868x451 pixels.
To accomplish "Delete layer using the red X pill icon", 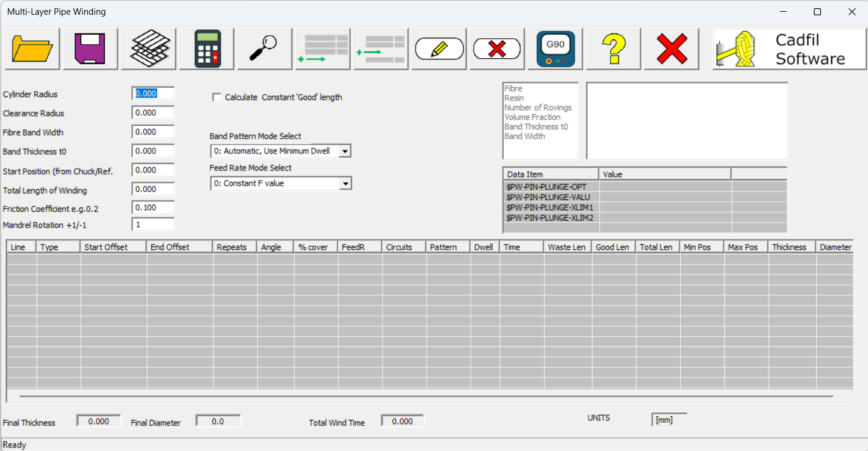I will tap(497, 49).
